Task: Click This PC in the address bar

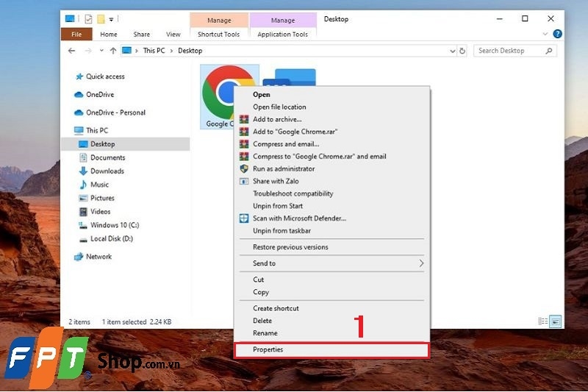Action: (x=154, y=51)
